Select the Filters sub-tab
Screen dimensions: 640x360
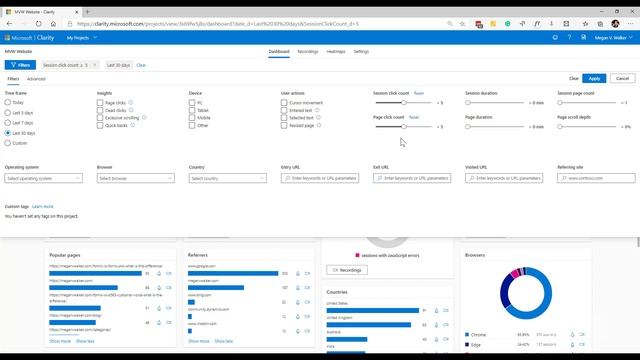click(x=13, y=79)
